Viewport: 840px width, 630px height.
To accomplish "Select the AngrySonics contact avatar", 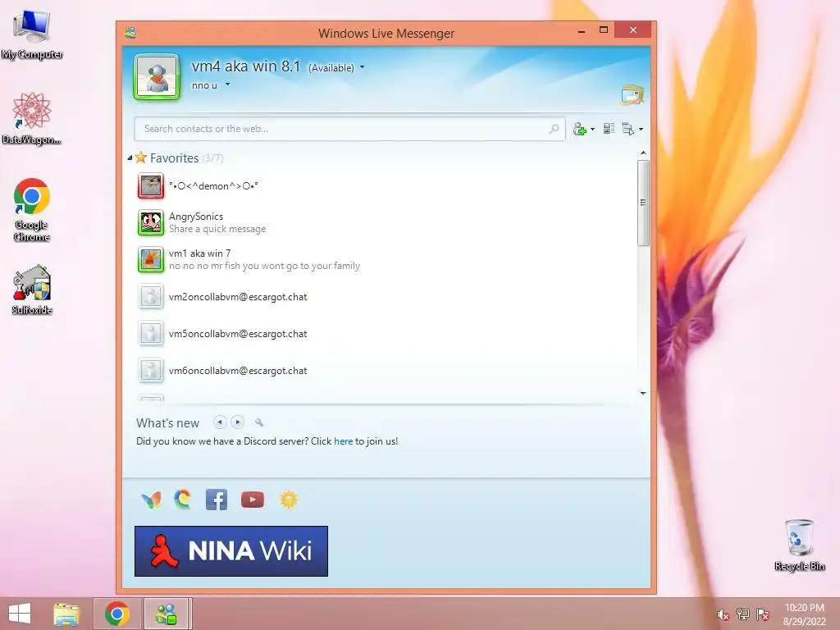I will click(x=151, y=223).
